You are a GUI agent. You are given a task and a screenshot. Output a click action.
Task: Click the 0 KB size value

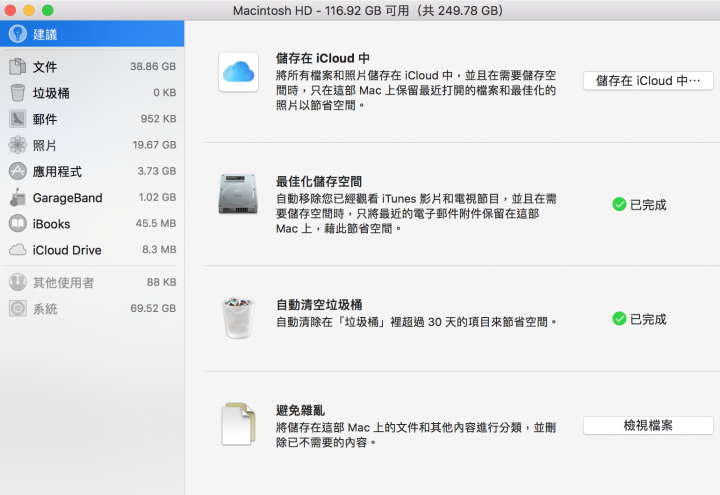pyautogui.click(x=165, y=93)
